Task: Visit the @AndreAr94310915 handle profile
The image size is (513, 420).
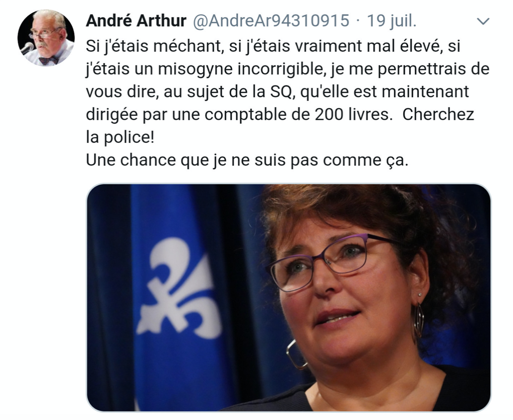Action: point(271,21)
